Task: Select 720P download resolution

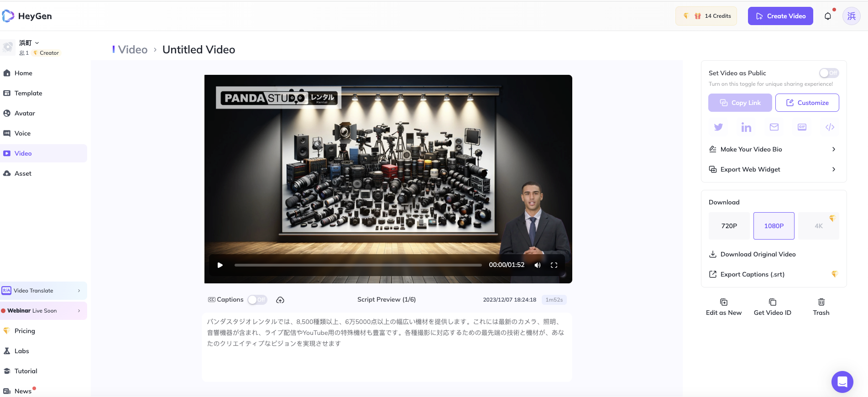Action: pyautogui.click(x=729, y=226)
